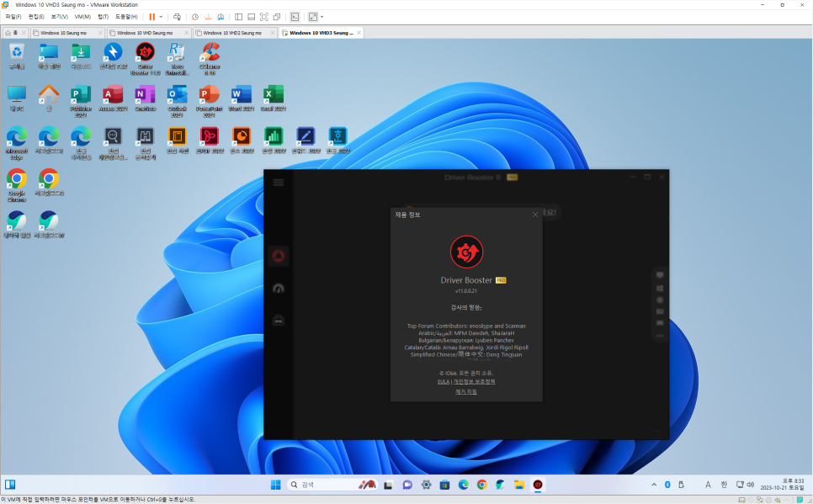Select Access 2021 desktop shortcut
The image size is (813, 504).
click(113, 98)
